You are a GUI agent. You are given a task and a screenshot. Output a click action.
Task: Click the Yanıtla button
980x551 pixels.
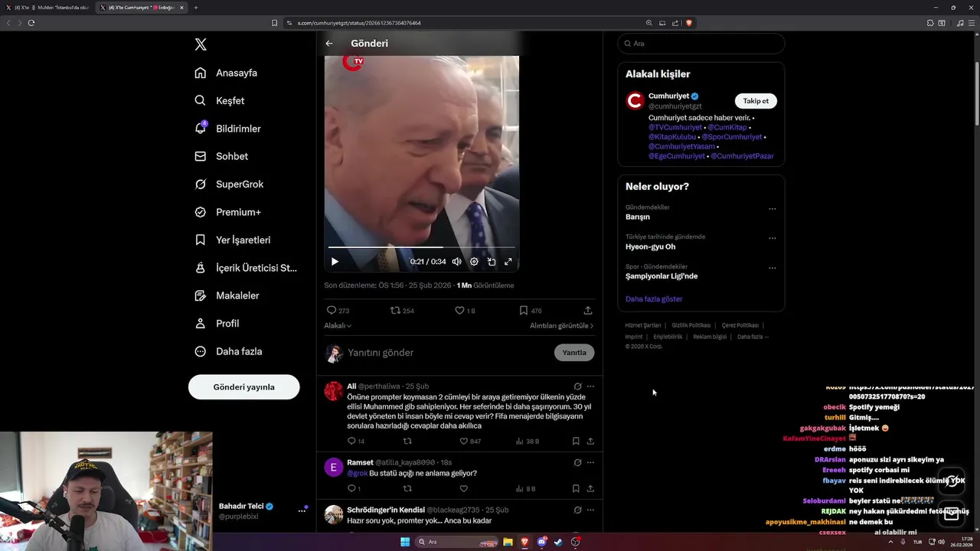point(574,353)
